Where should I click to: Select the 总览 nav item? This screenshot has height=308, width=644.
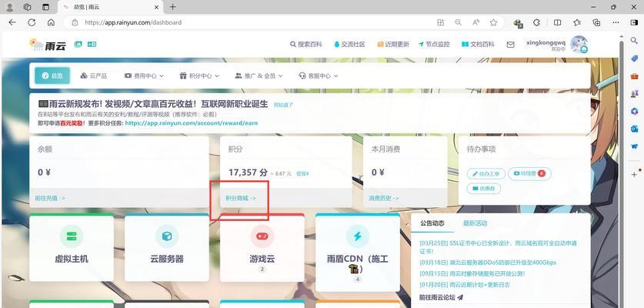coord(52,75)
